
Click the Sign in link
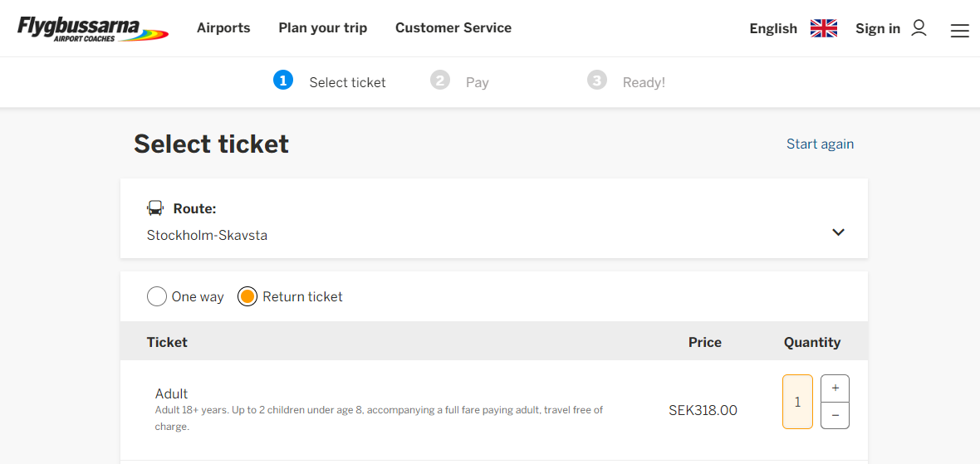tap(878, 29)
